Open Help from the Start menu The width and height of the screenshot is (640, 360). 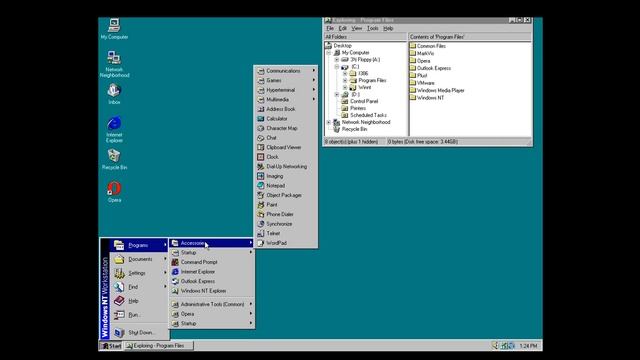tap(139, 301)
